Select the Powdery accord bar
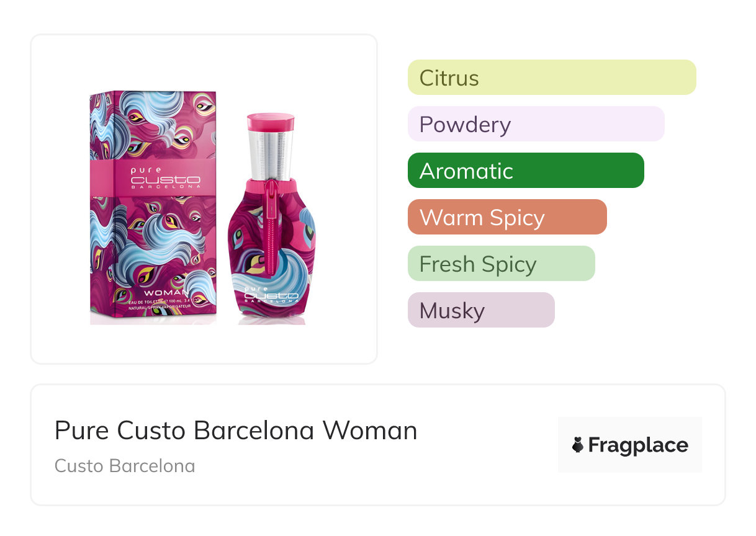This screenshot has width=756, height=536. [x=536, y=124]
